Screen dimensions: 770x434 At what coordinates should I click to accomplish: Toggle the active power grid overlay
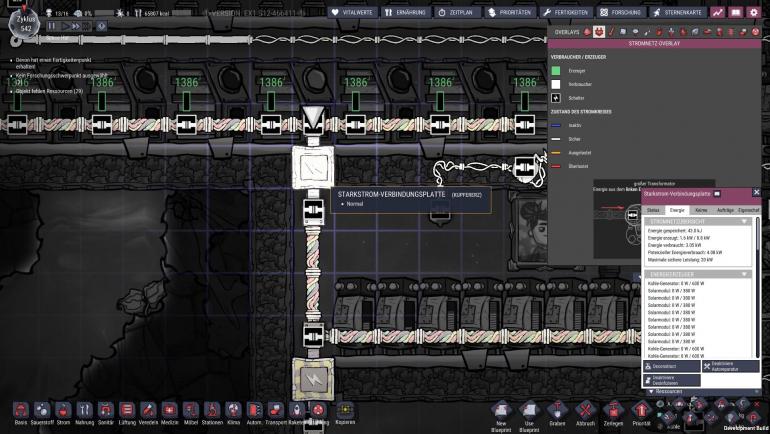(599, 32)
